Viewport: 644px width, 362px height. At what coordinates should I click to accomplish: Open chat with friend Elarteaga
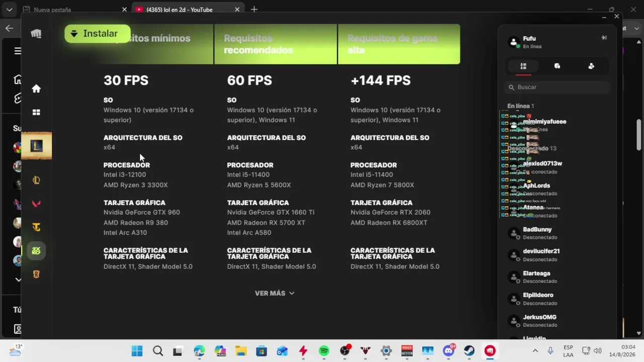coord(557,277)
